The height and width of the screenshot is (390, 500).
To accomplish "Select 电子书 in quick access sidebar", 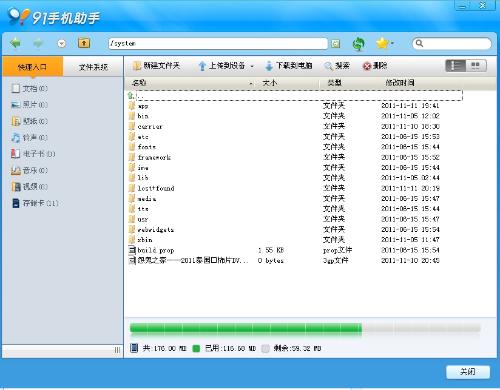I will [x=33, y=154].
